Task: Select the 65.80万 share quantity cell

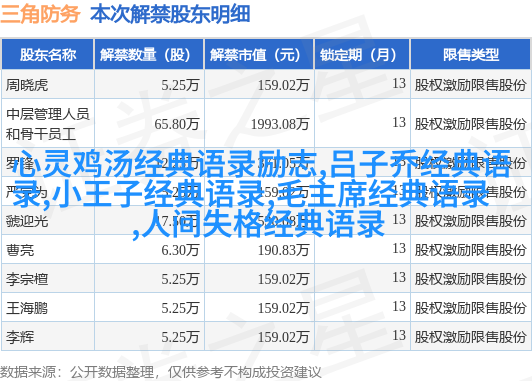Action: (176, 124)
